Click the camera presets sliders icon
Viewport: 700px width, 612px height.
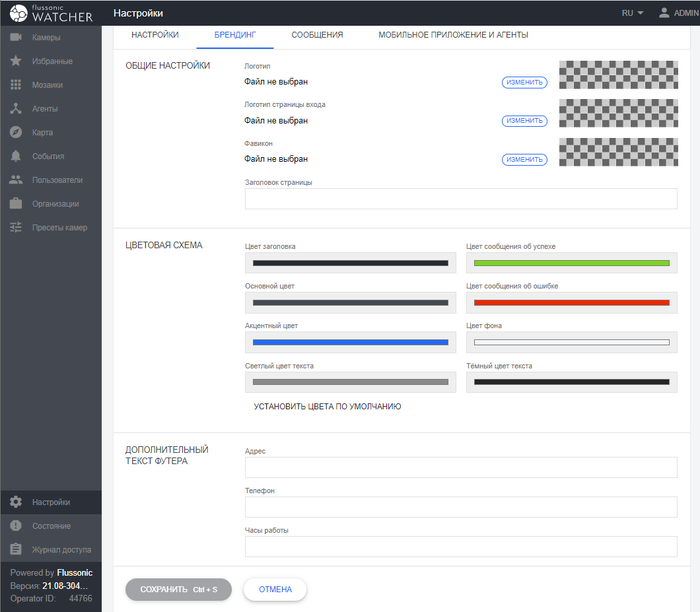17,228
